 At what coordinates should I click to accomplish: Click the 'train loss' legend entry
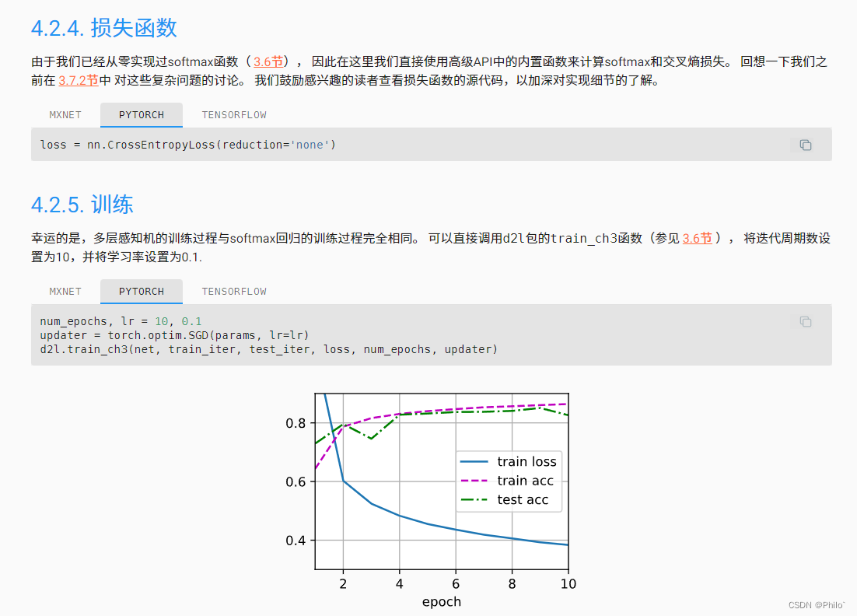pos(509,462)
